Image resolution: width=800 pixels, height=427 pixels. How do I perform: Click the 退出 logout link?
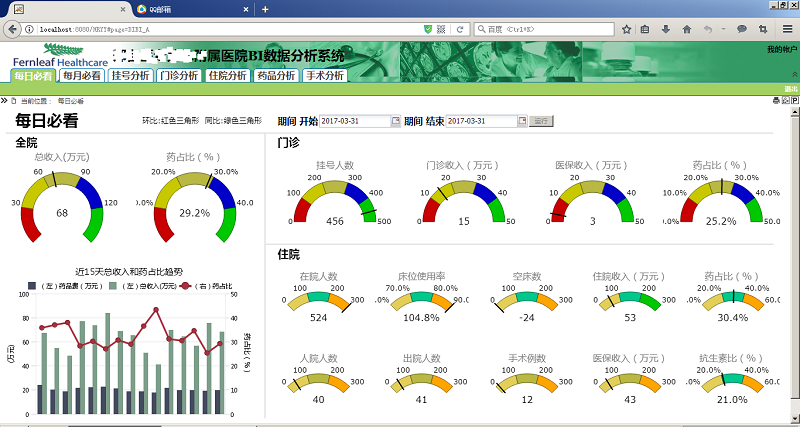tap(790, 89)
